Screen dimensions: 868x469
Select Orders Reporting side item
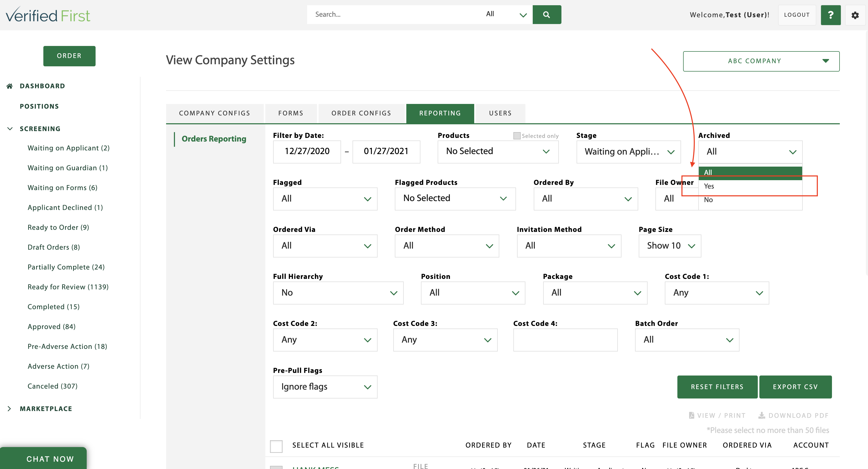[214, 139]
